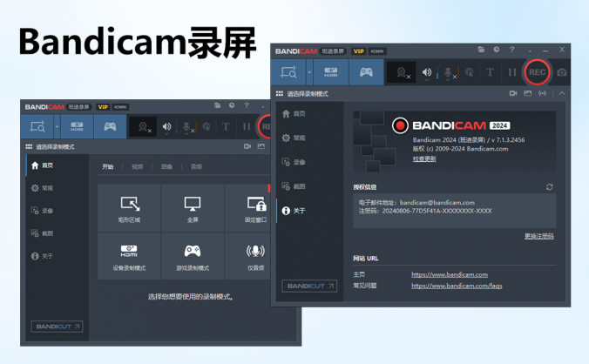Click the BANDICUT button in the back window
589x364 pixels.
point(58,327)
